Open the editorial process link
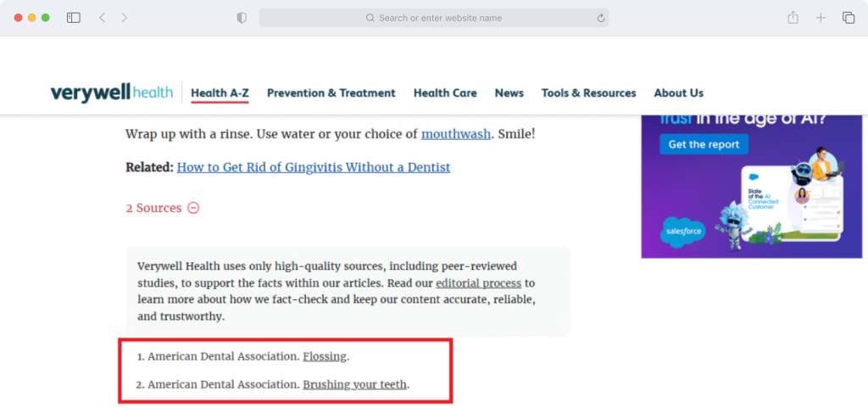 click(478, 283)
